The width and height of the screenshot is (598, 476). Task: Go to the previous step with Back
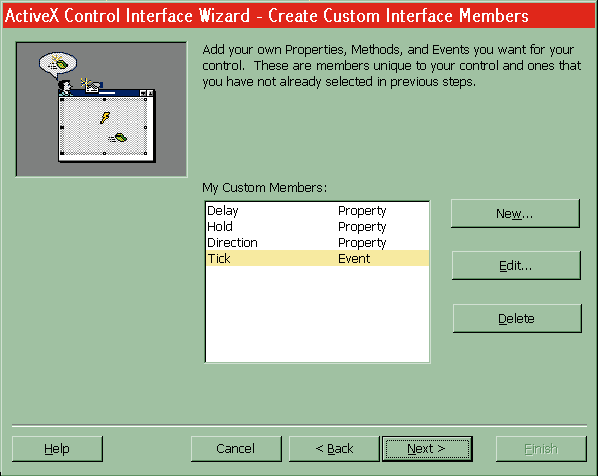[x=334, y=449]
